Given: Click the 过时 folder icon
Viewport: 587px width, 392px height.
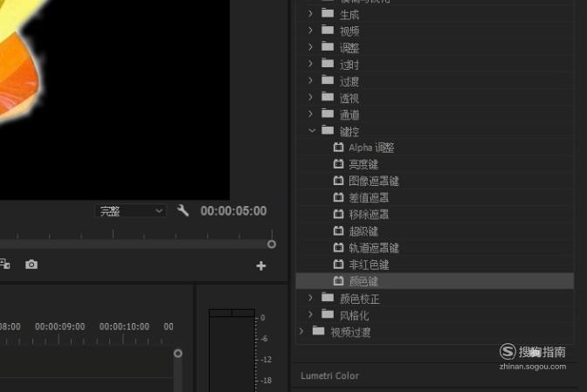Looking at the screenshot, I should (x=328, y=63).
